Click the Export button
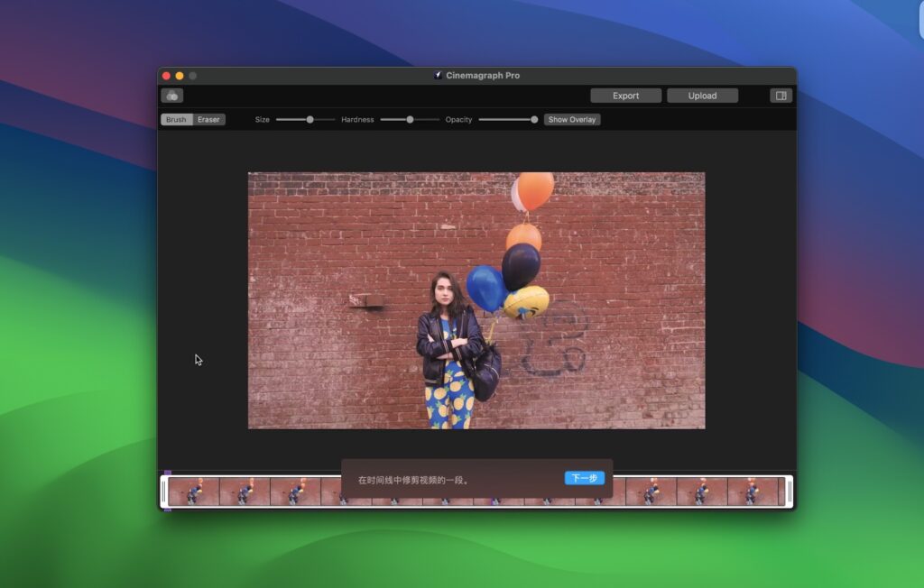 click(x=625, y=95)
